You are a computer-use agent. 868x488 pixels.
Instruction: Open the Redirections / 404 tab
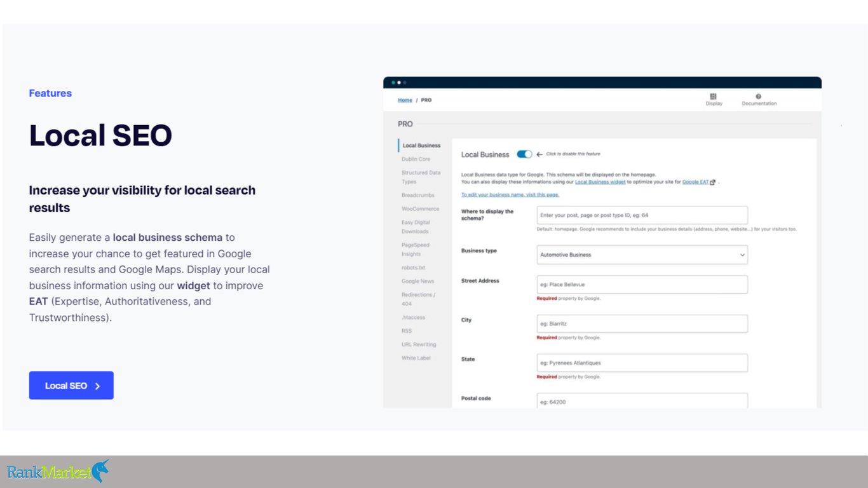tap(418, 299)
